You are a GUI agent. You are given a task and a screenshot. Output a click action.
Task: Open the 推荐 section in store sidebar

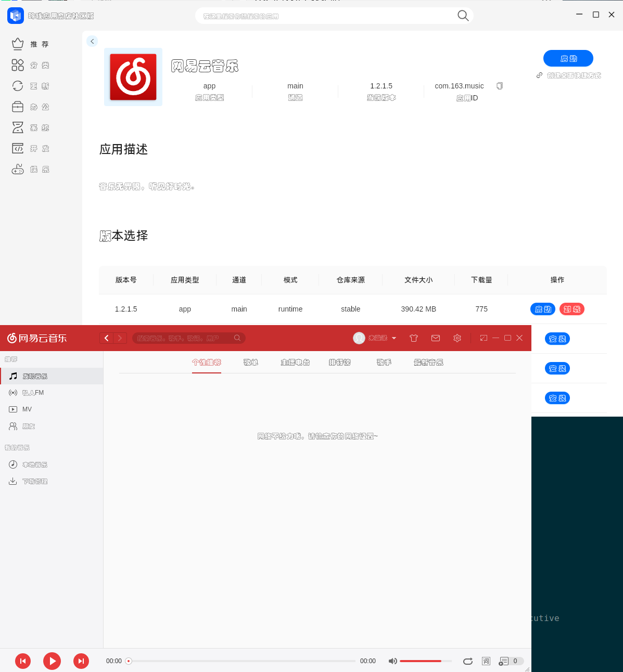(x=30, y=44)
